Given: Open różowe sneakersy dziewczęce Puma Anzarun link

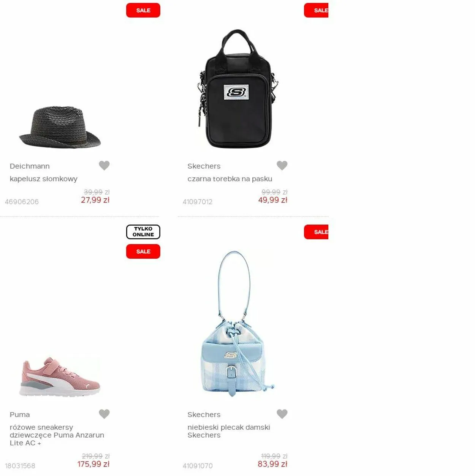Looking at the screenshot, I should pos(57,435).
